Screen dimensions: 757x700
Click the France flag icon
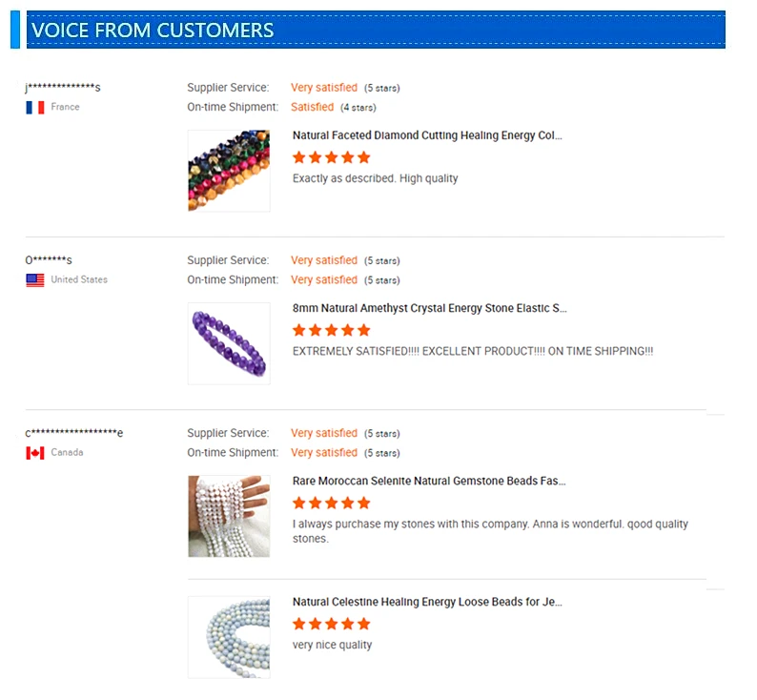coord(35,108)
